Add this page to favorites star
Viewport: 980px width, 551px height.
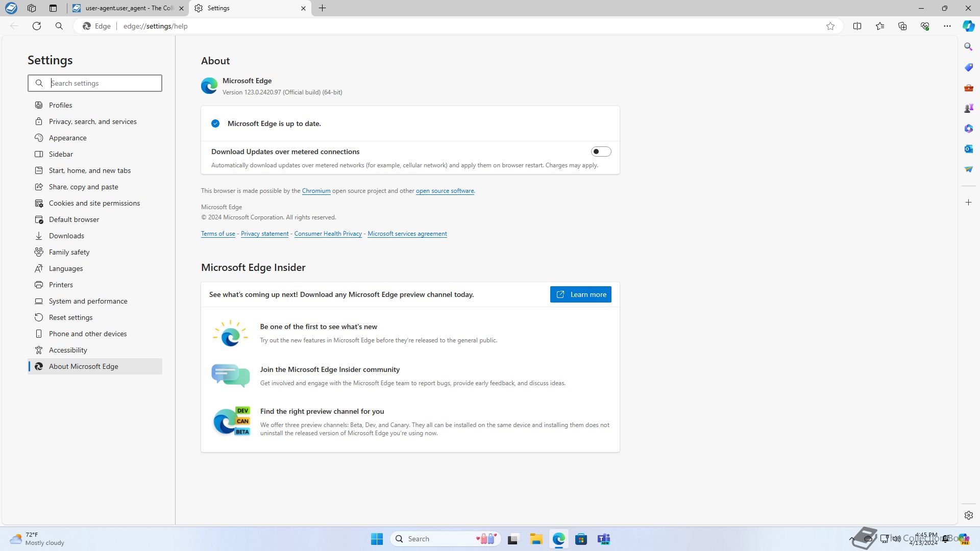click(830, 26)
